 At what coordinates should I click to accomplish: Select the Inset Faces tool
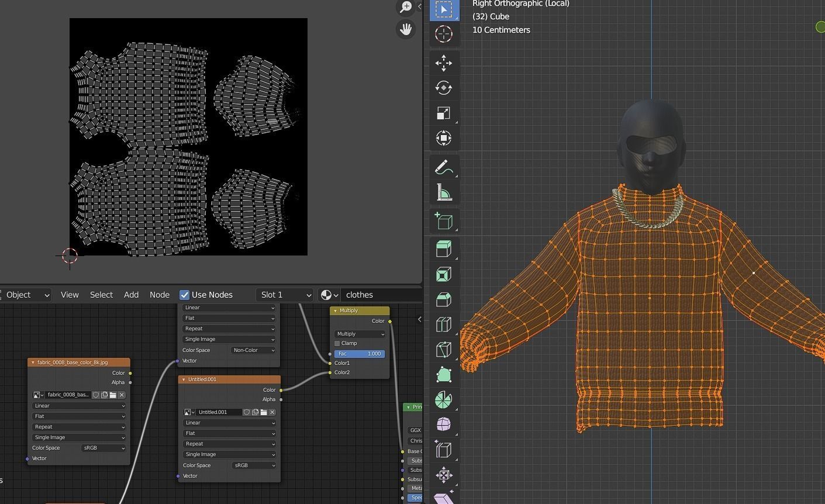click(444, 275)
